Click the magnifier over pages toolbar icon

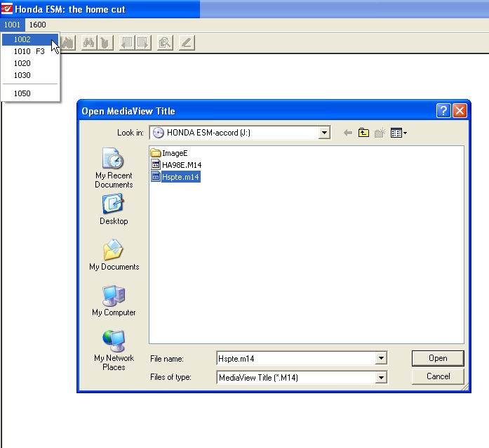point(165,43)
